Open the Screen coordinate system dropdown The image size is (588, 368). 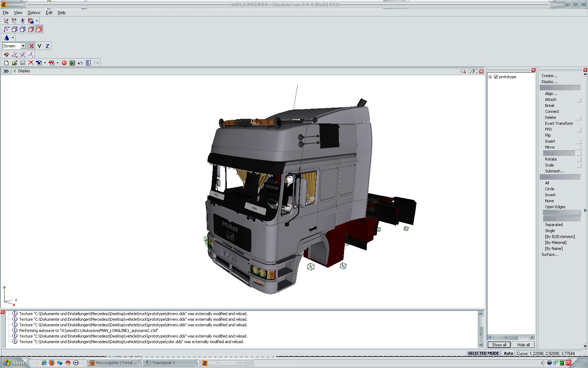coord(23,46)
